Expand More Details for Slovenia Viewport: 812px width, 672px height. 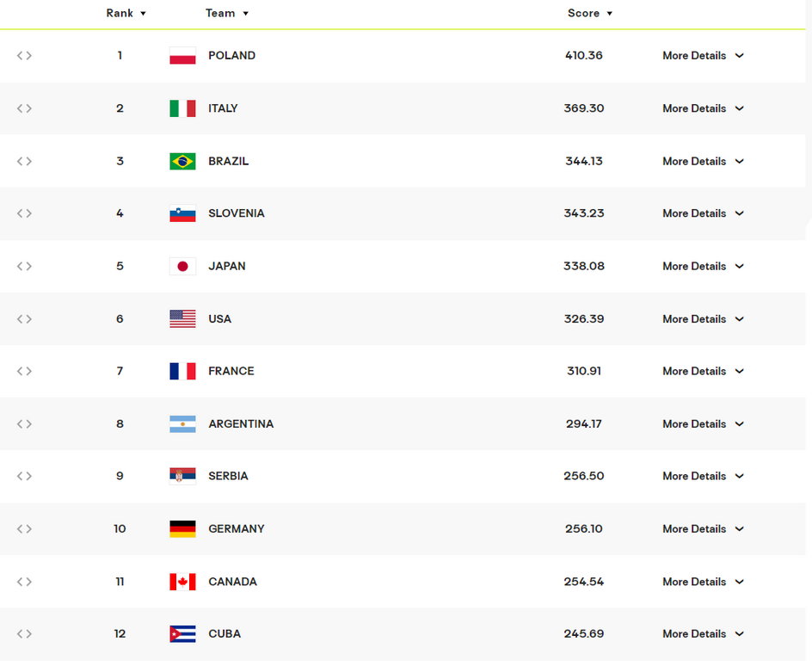point(704,213)
